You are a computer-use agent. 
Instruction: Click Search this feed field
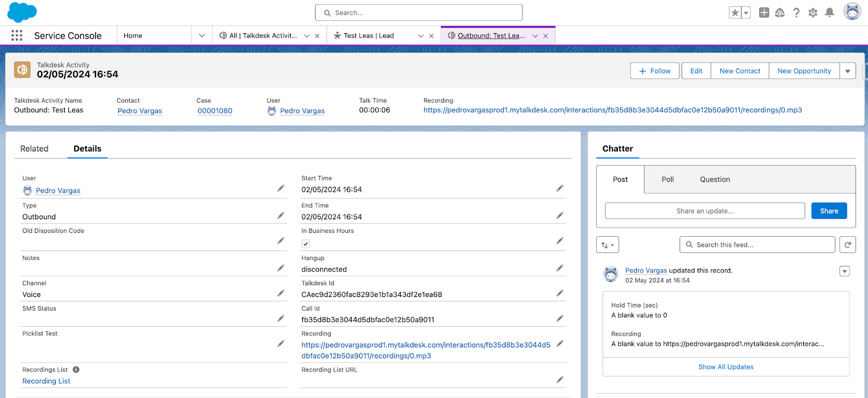coord(757,245)
